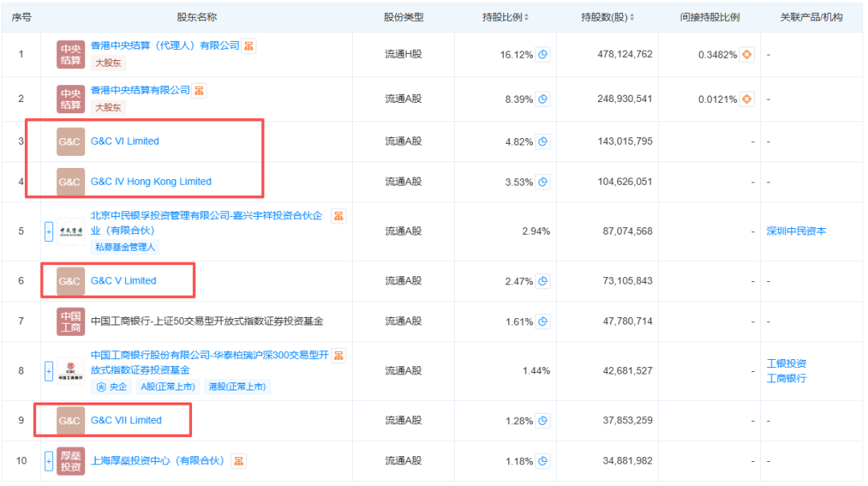Click the 港股(正常上市) tag

click(x=237, y=387)
